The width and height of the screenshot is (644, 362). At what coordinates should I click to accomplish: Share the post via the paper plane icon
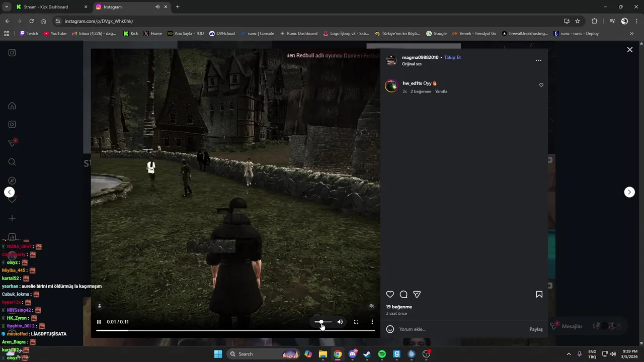[417, 294]
